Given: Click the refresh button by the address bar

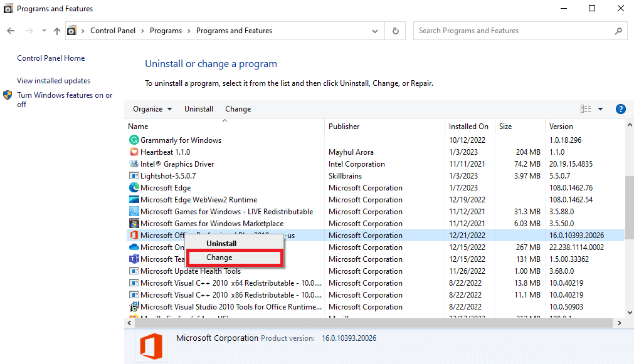Looking at the screenshot, I should coord(396,31).
